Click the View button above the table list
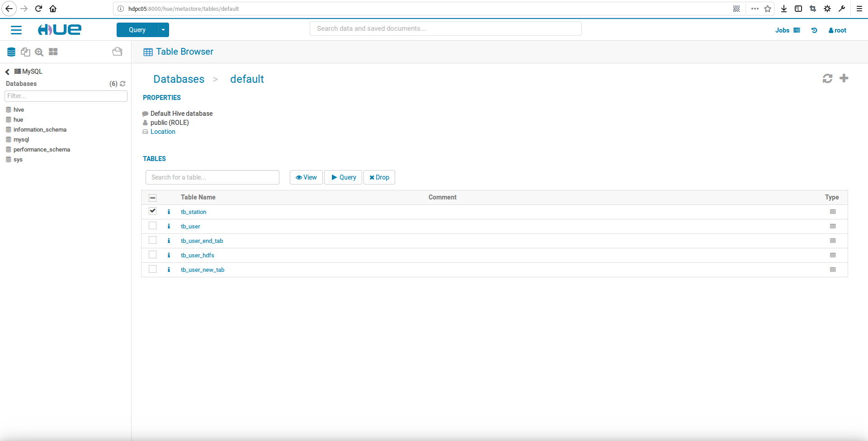868x441 pixels. [x=306, y=177]
